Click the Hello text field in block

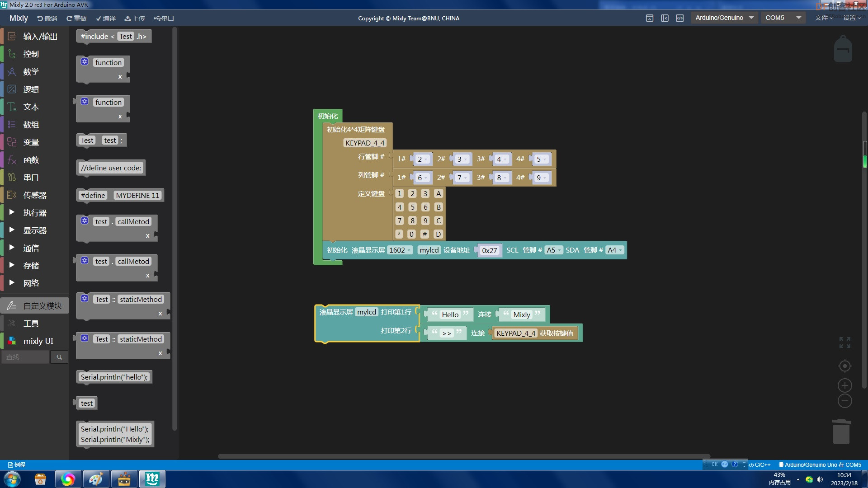click(450, 314)
